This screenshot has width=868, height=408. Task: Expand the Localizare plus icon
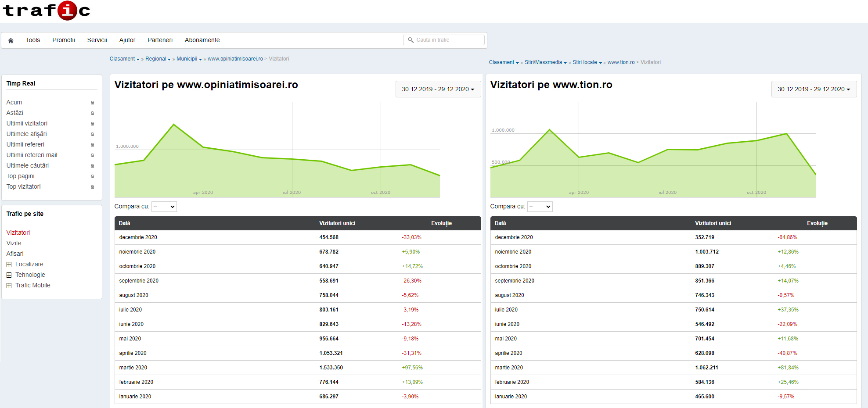9,265
